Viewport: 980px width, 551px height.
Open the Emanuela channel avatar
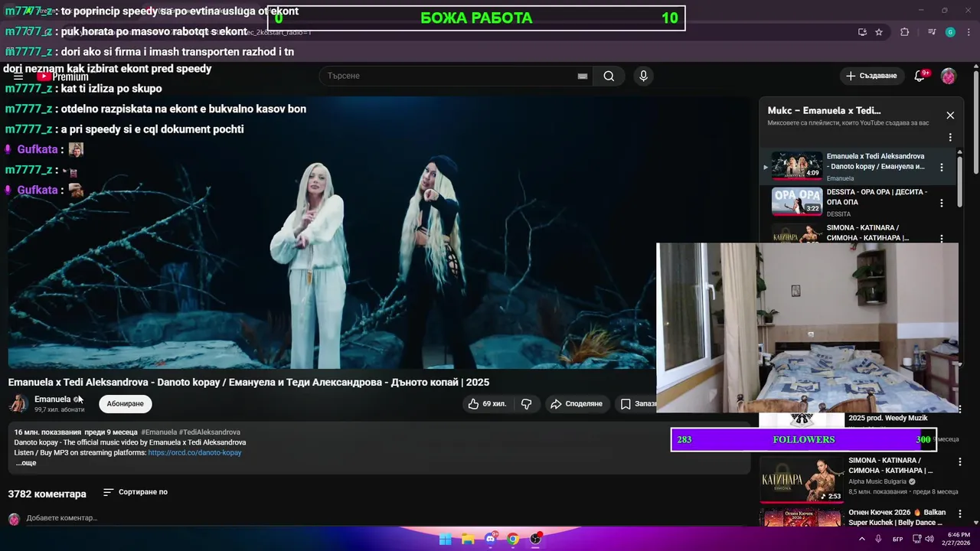point(18,403)
